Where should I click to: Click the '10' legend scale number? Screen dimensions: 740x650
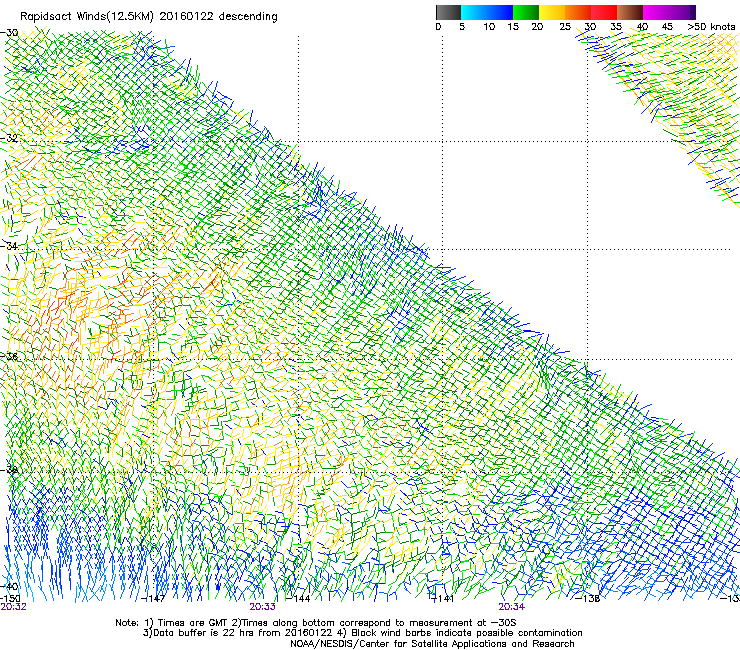tap(489, 27)
